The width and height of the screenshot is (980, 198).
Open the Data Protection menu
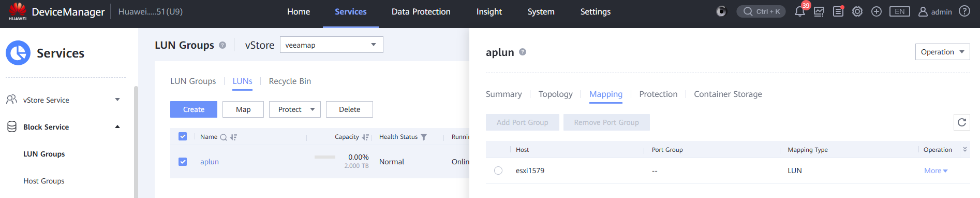click(421, 11)
